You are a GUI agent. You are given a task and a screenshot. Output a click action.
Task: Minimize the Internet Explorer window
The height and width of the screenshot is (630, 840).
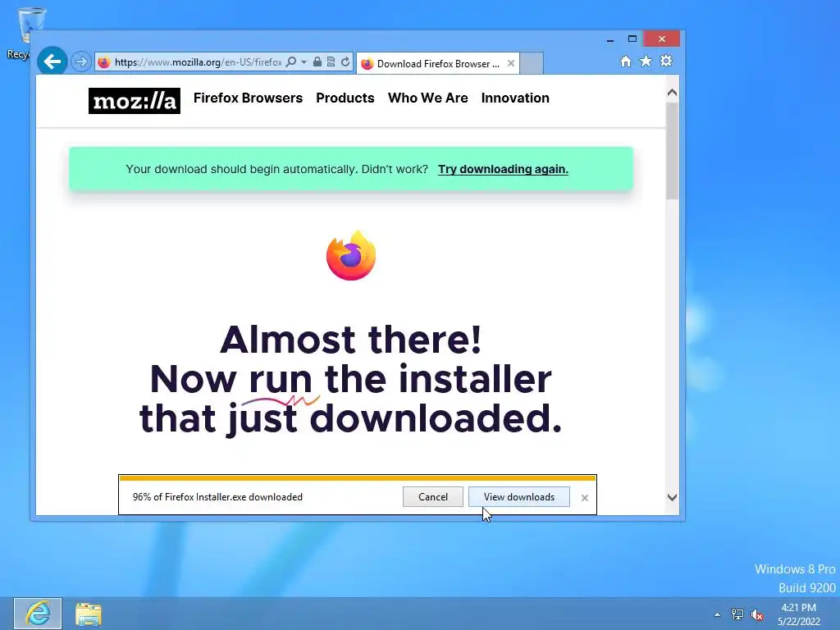610,39
